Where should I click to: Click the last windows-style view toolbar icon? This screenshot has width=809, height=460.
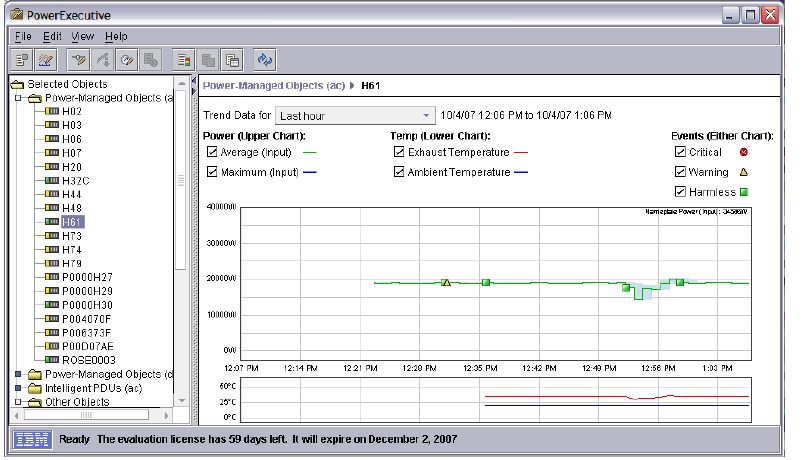pyautogui.click(x=232, y=60)
